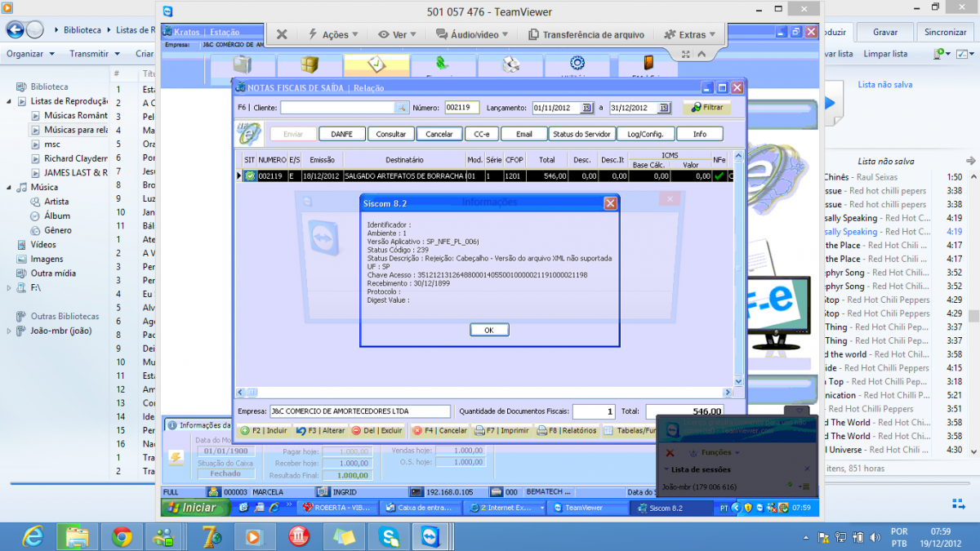Viewport: 980px width, 551px height.
Task: Click the Emissão column header
Action: 322,160
